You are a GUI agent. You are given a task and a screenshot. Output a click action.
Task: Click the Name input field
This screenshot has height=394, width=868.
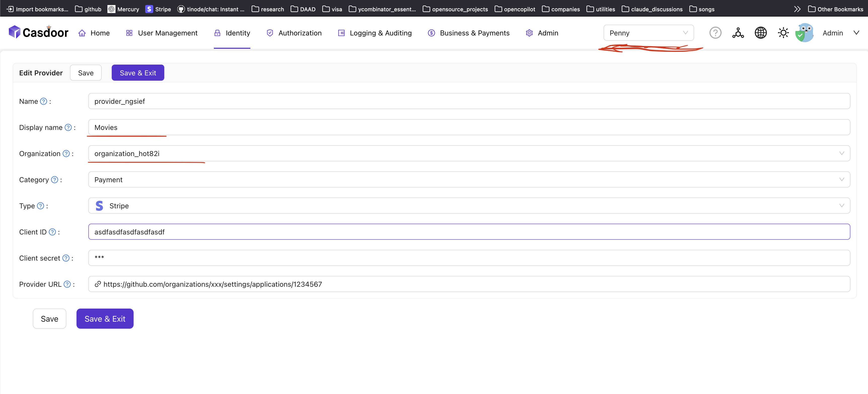(469, 101)
